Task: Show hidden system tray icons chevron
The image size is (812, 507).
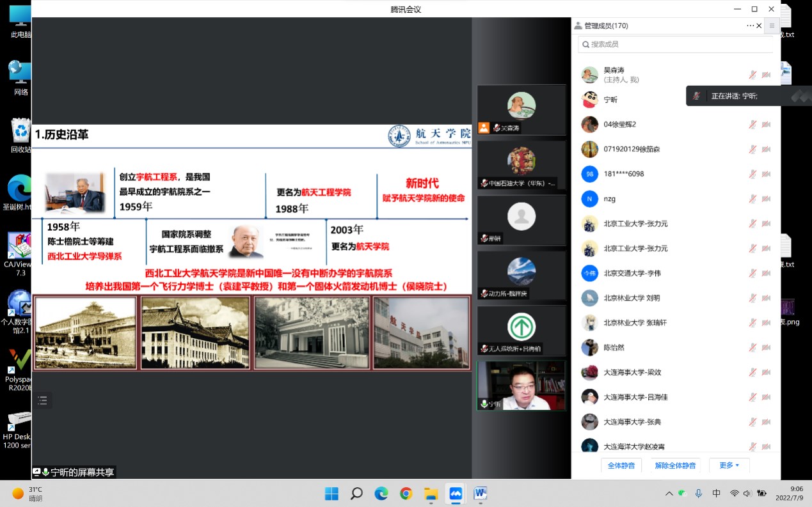Action: point(669,494)
